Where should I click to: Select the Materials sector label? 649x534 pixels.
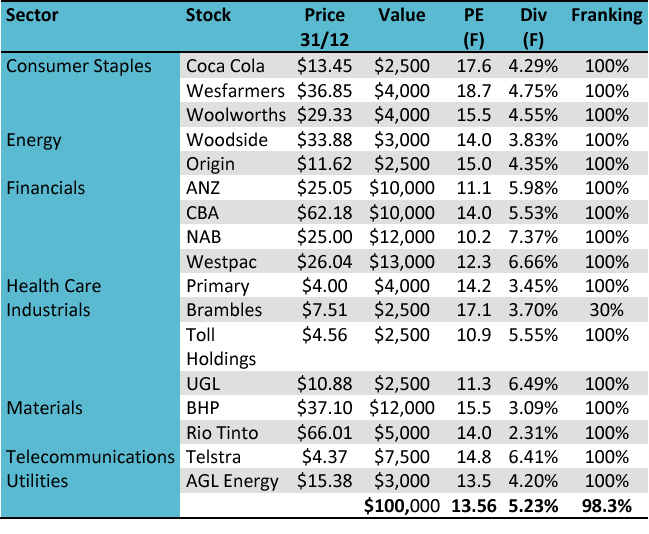[x=44, y=408]
